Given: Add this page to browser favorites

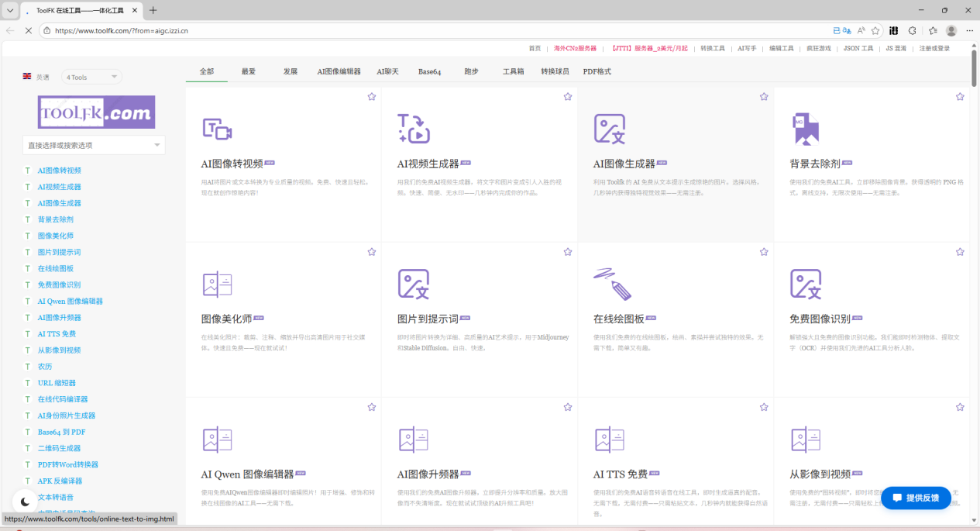Looking at the screenshot, I should tap(875, 31).
